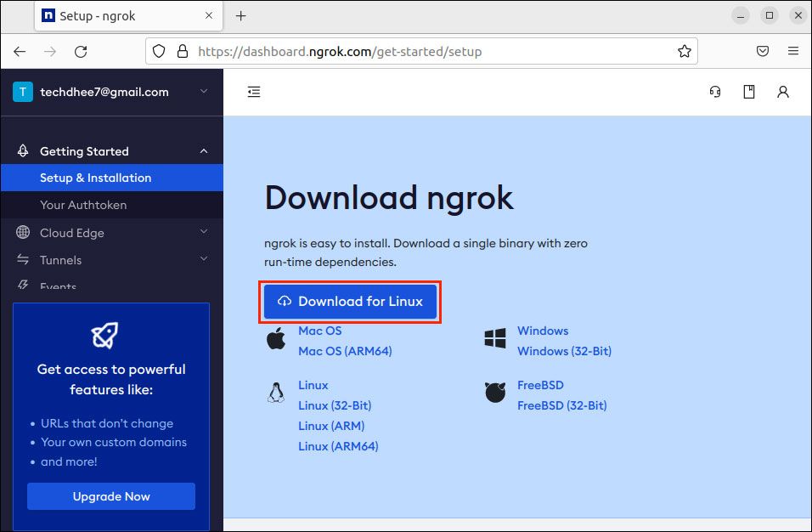
Task: Maximize the Firefox window
Action: 770,15
